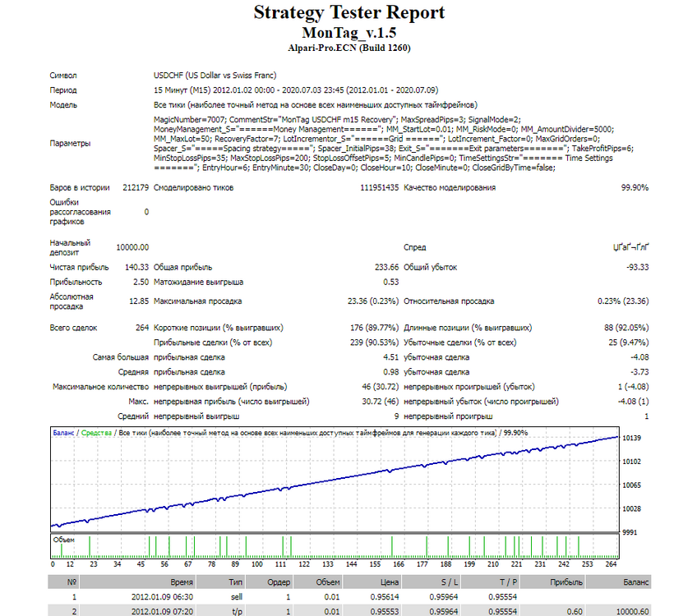This screenshot has height=616, width=697.
Task: Click bars in history value 212179
Action: (136, 187)
